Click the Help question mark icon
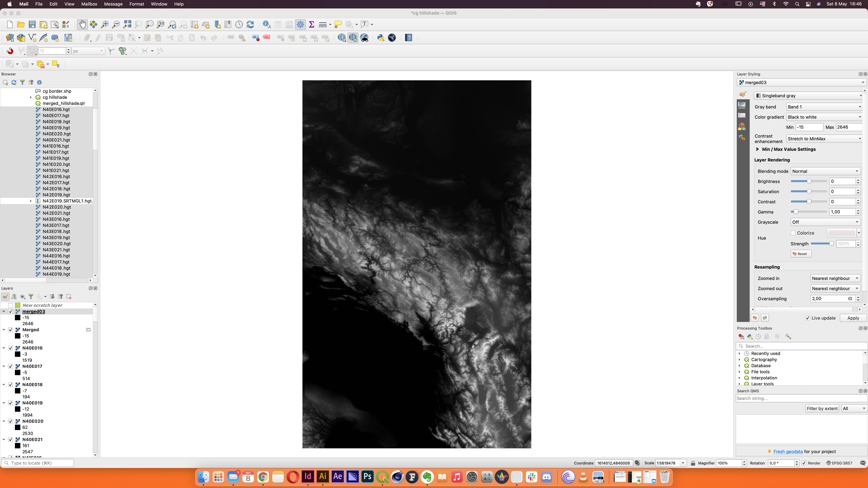This screenshot has width=868, height=488. click(x=408, y=38)
